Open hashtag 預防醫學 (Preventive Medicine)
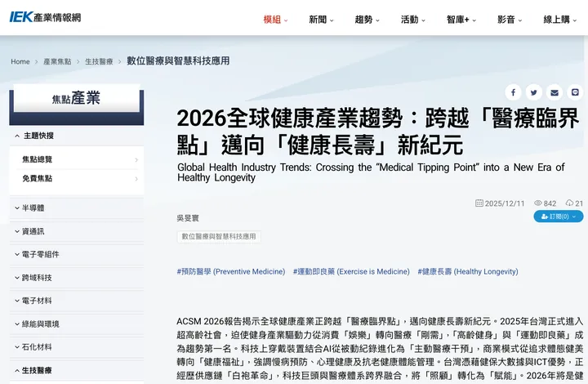 pyautogui.click(x=231, y=271)
